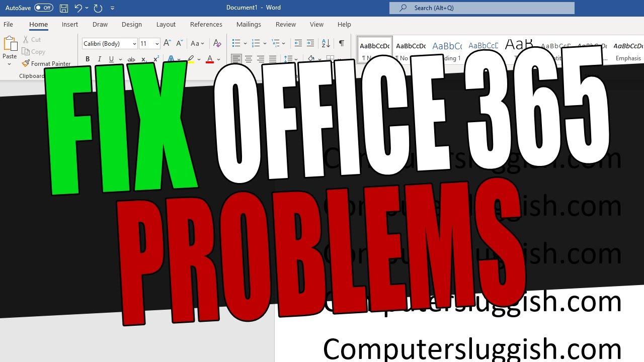Open the Help tab
The image size is (644, 362).
point(344,24)
